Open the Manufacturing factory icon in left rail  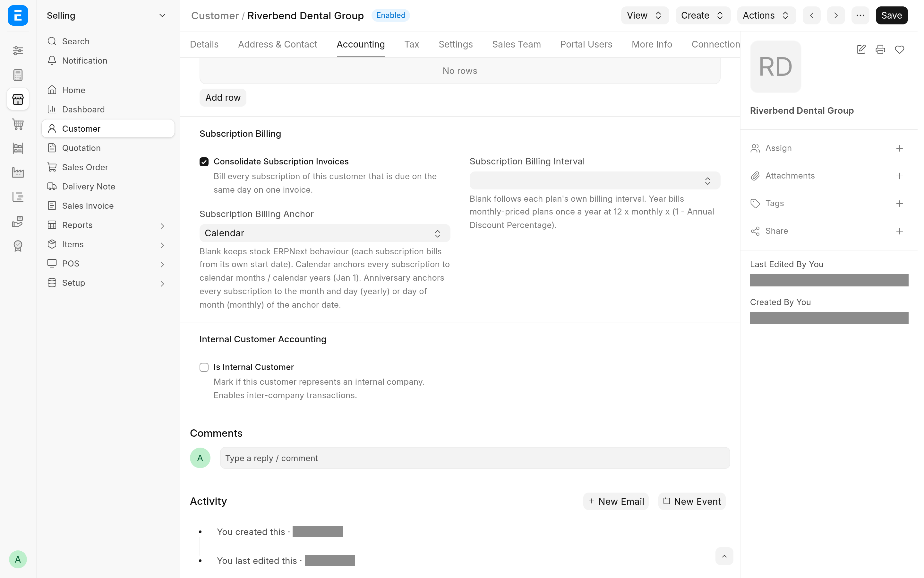click(x=18, y=172)
